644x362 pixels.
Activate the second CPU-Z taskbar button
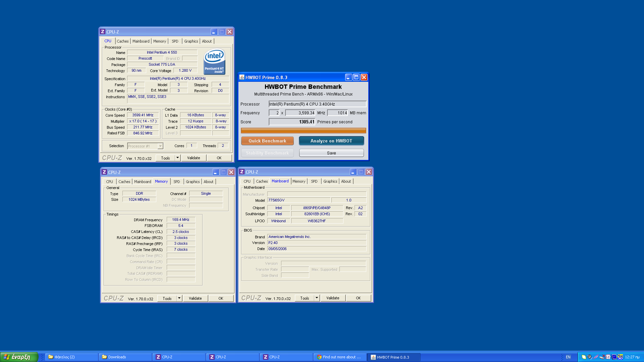point(232,357)
